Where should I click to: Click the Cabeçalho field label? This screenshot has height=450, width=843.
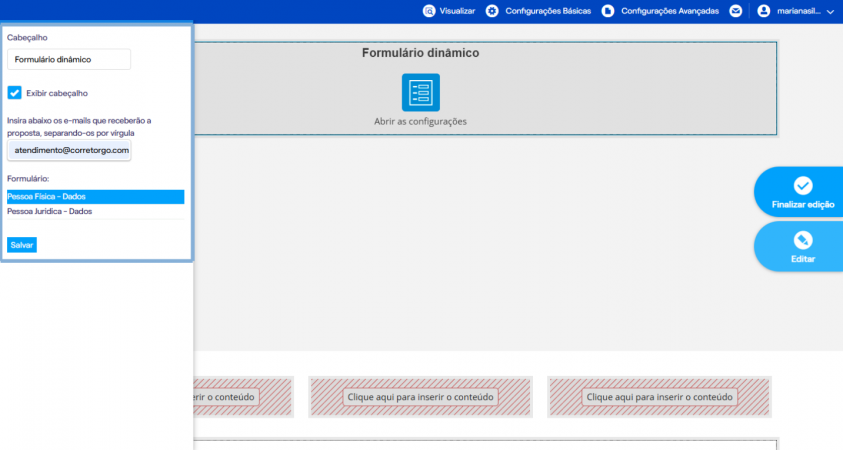27,38
